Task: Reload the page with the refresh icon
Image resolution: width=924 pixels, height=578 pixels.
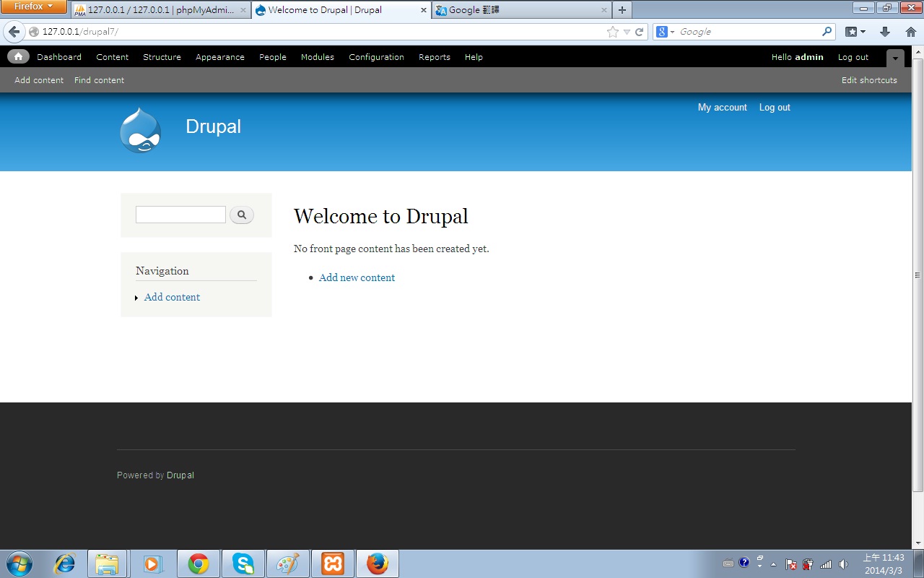Action: 639,32
